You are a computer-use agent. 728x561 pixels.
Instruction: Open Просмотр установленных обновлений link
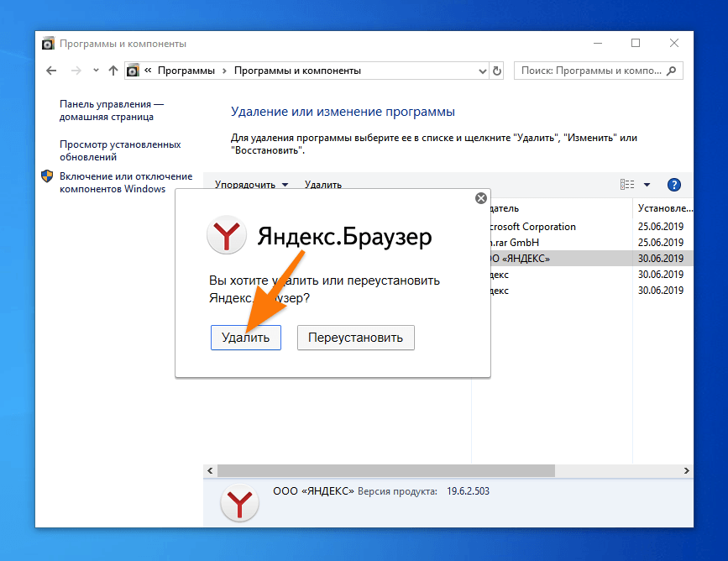click(120, 150)
